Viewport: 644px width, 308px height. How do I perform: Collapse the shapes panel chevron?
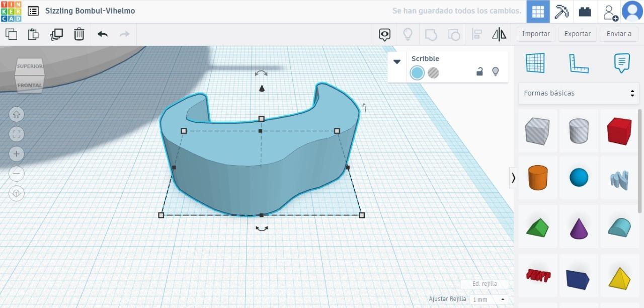(x=513, y=178)
